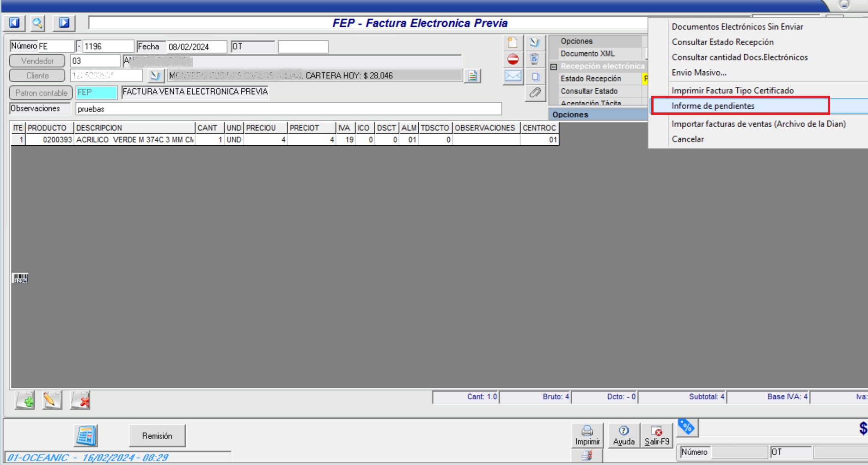Click the add line item icon (green plus)
Viewport: 868px width, 465px height.
pos(25,400)
